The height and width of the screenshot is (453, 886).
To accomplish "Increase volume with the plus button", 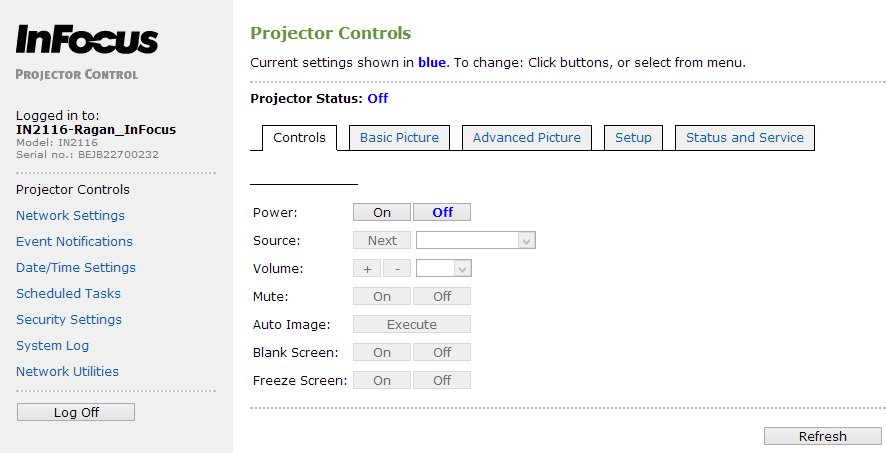I will click(x=367, y=268).
